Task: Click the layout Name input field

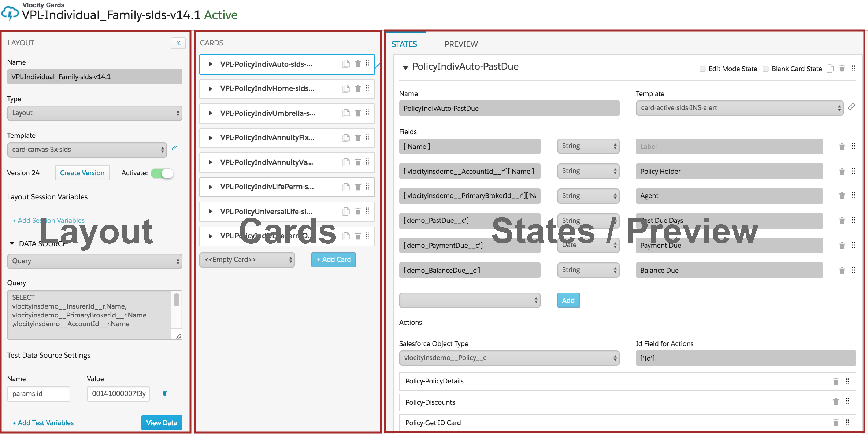Action: [x=95, y=77]
